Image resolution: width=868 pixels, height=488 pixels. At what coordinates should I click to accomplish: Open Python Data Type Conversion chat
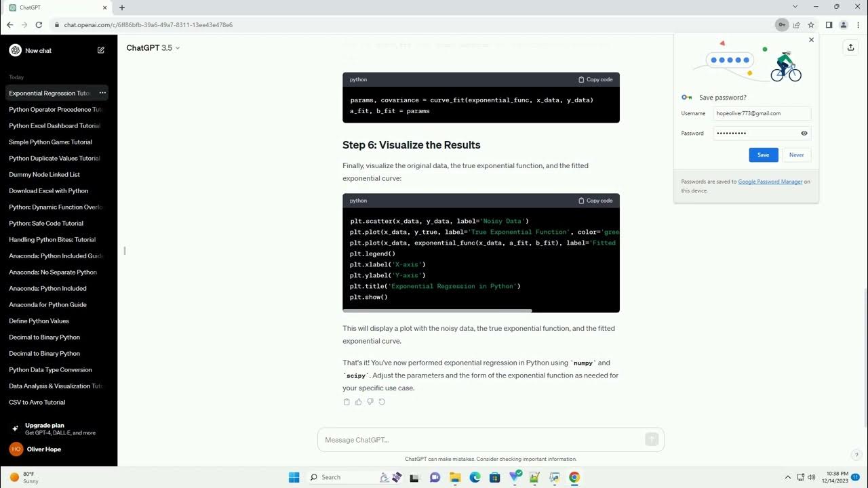click(56, 369)
